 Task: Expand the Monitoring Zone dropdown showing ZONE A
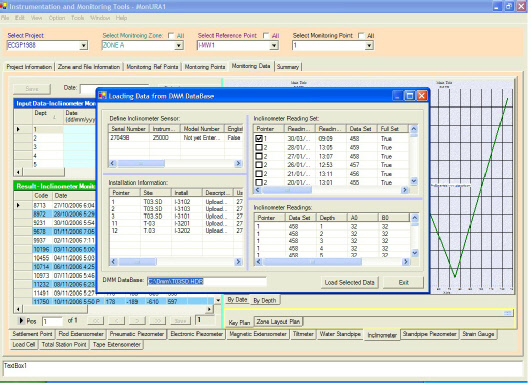click(x=179, y=45)
